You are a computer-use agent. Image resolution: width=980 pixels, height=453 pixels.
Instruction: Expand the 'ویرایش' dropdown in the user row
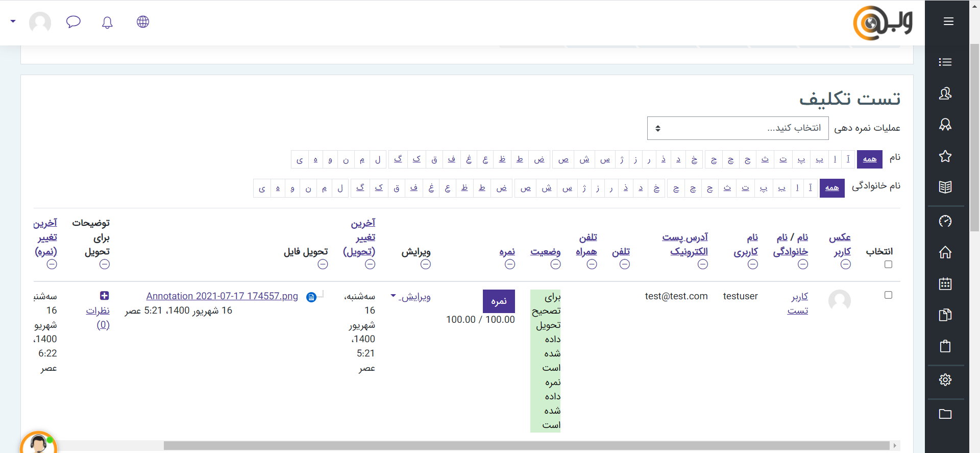point(411,297)
